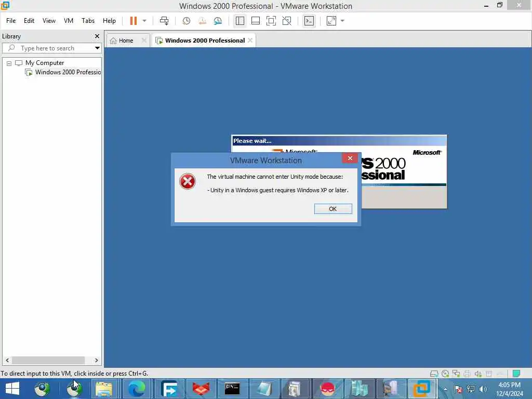Open the File menu
The image size is (532, 399).
(11, 21)
